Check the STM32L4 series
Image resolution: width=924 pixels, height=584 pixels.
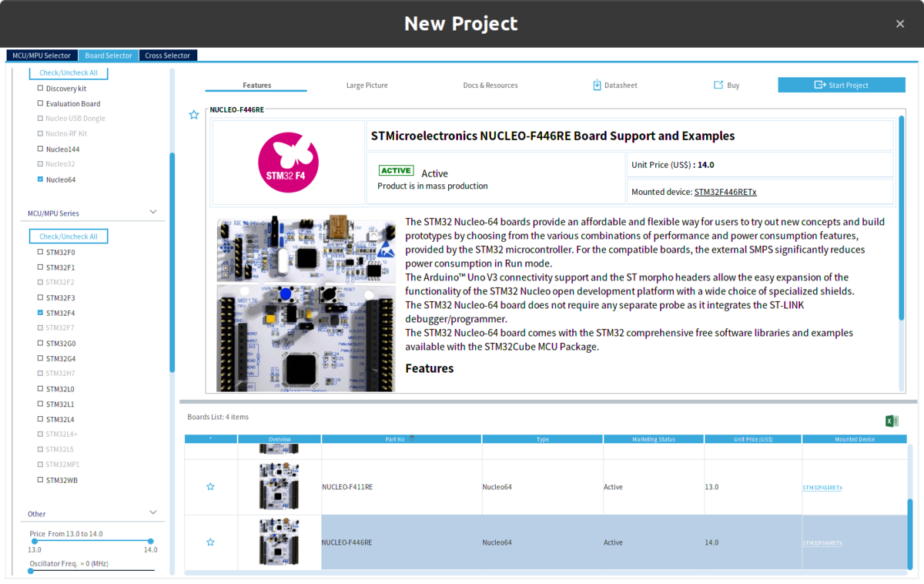point(41,419)
